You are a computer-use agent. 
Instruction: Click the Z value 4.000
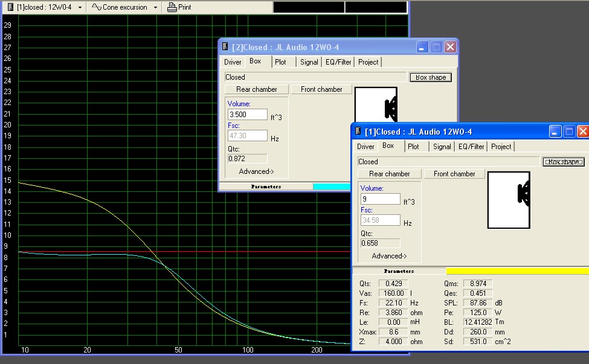click(393, 342)
